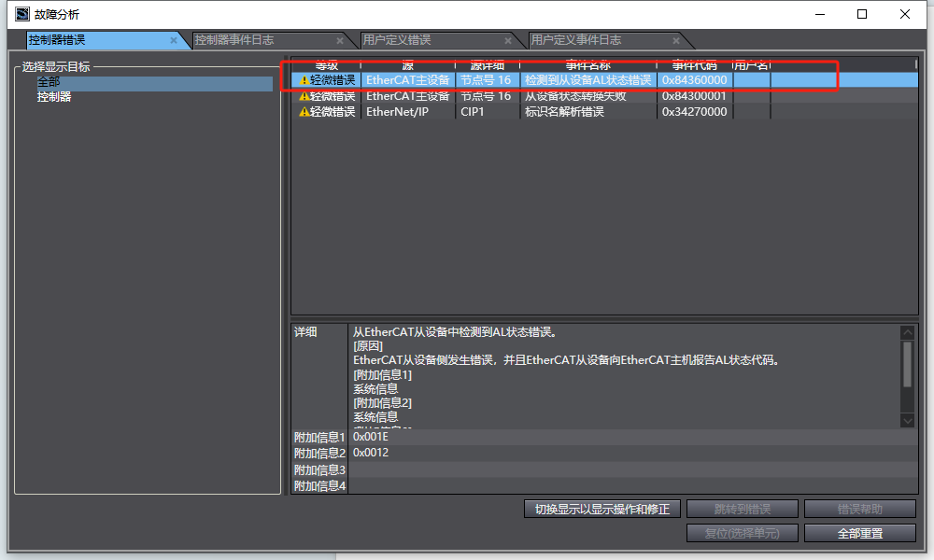
Task: Select 全部 in the display target list
Action: 154,83
